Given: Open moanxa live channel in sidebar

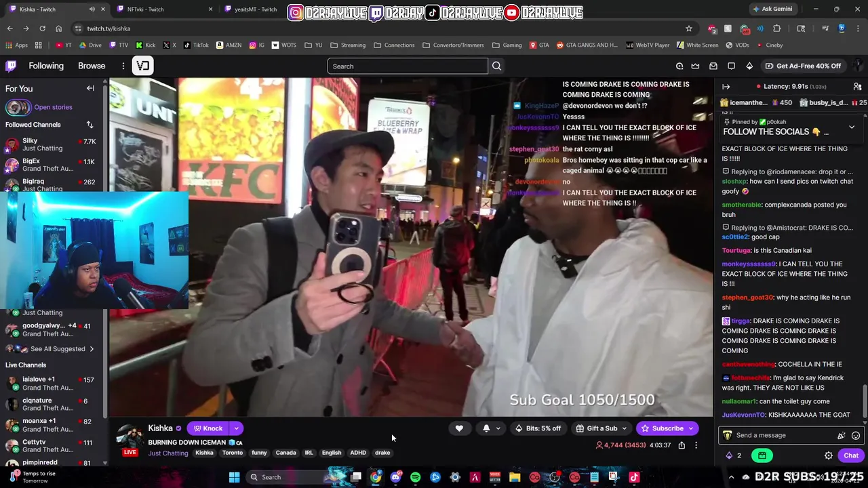Looking at the screenshot, I should 52,425.
